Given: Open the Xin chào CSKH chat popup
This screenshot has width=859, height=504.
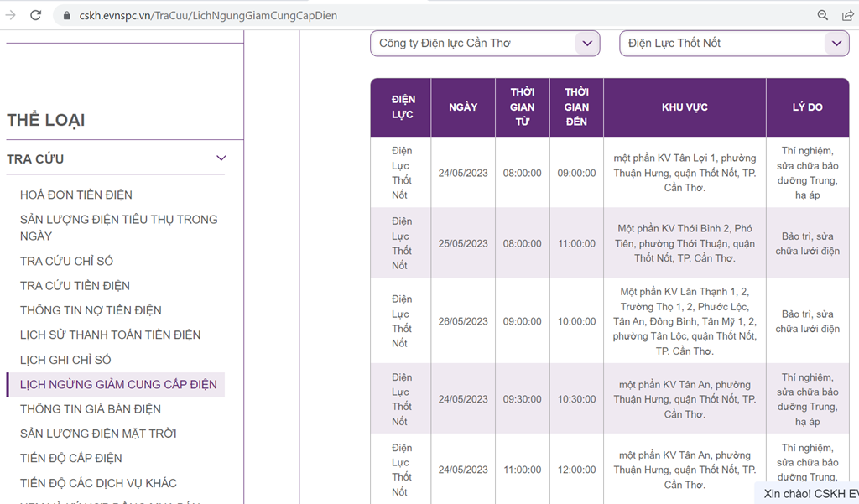Looking at the screenshot, I should 807,494.
